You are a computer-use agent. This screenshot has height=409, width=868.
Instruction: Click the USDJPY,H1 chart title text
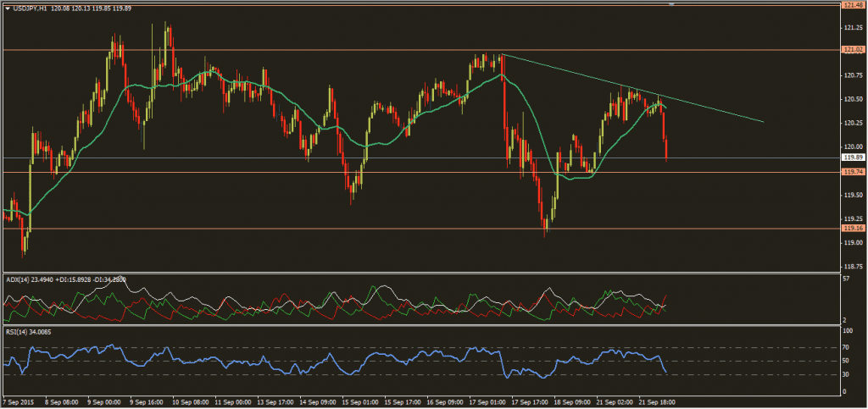click(x=28, y=8)
